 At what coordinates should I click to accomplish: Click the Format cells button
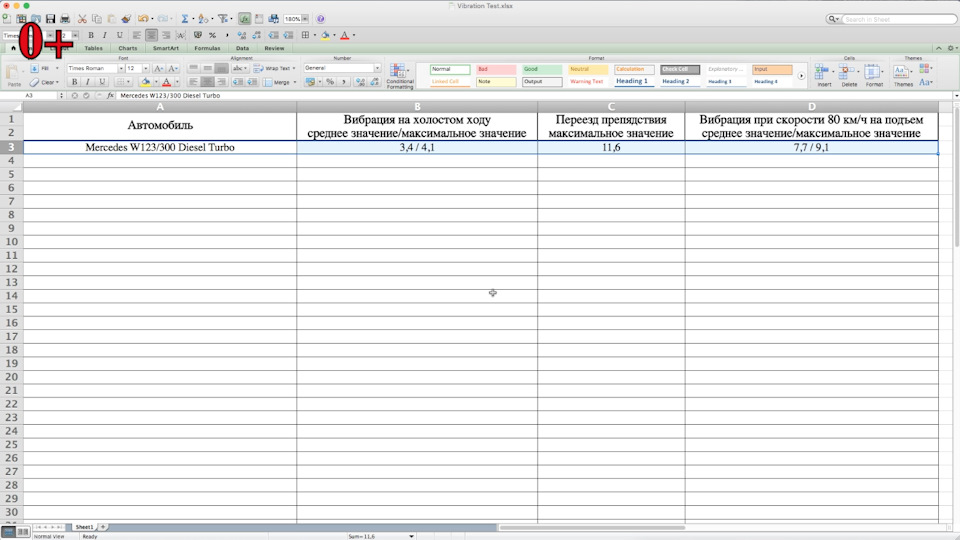click(x=874, y=76)
